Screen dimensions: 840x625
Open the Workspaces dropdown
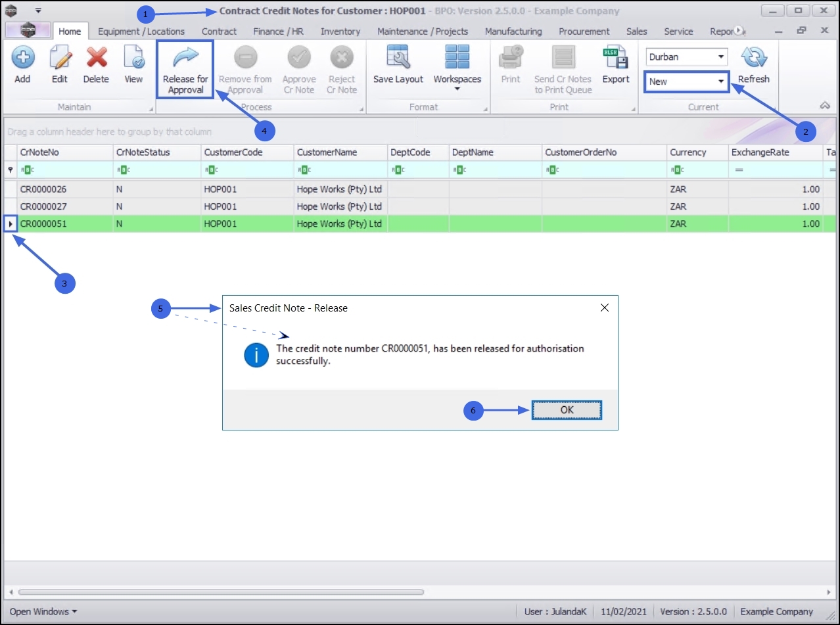point(457,68)
